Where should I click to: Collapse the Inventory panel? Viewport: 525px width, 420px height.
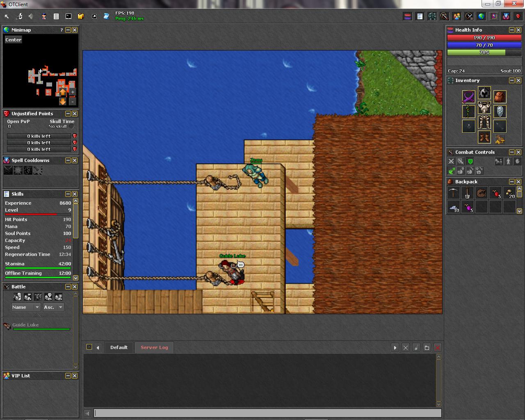pos(512,80)
